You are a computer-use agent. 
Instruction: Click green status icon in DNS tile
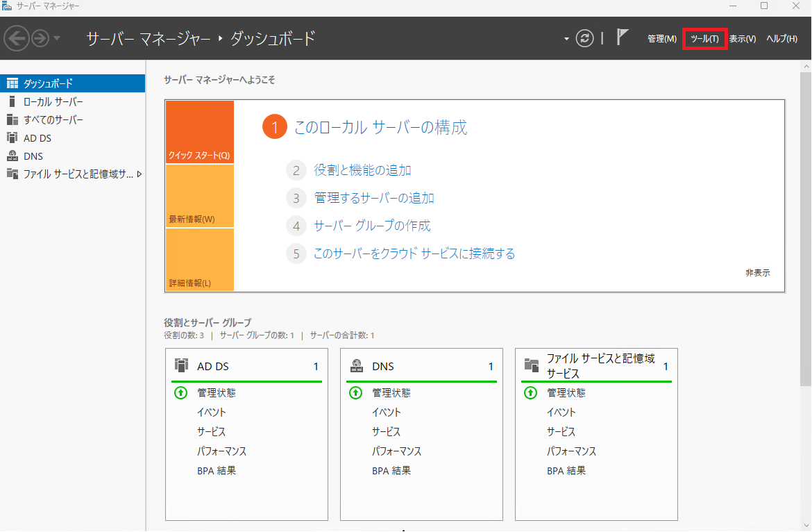coord(356,392)
